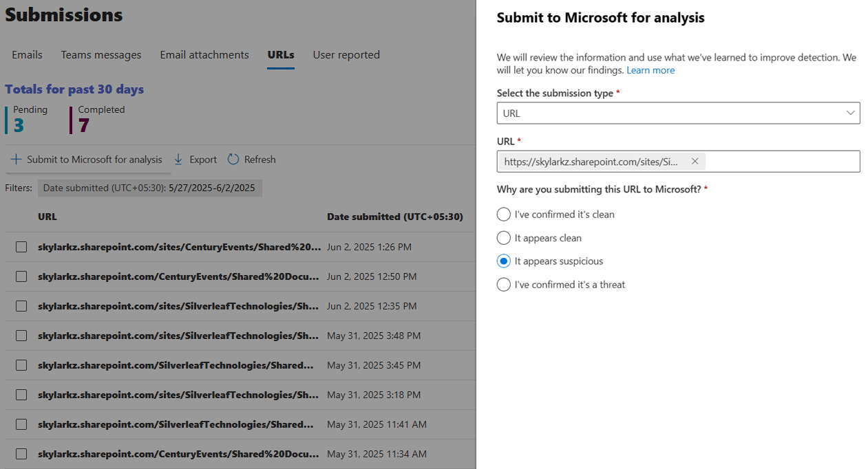Click the Learn more link
Viewport: 868px width, 469px height.
pyautogui.click(x=650, y=69)
